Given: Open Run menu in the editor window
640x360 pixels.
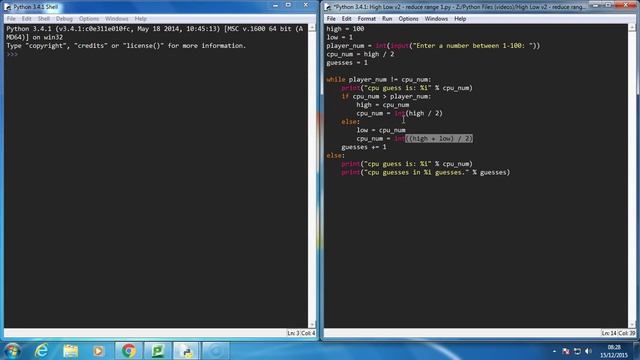Looking at the screenshot, I should coord(387,19).
